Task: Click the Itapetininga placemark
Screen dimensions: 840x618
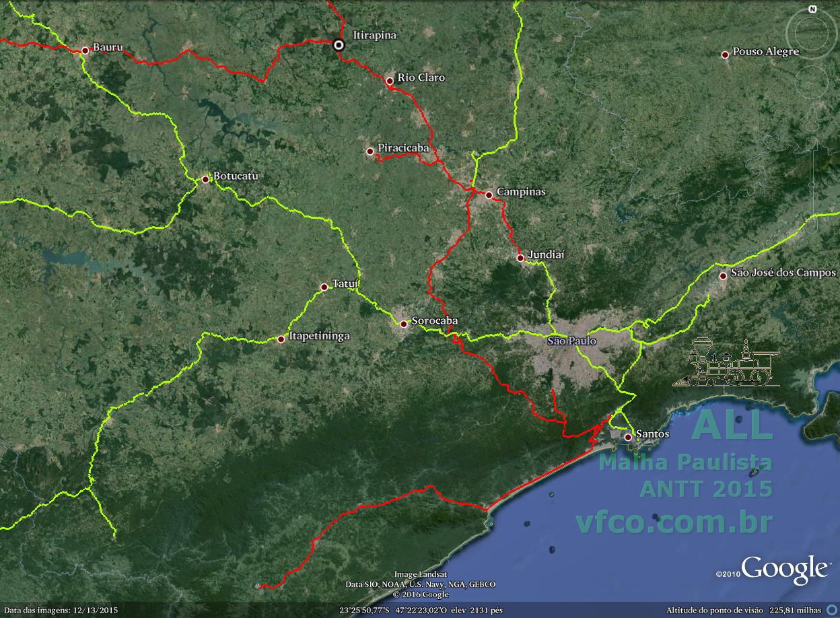Action: coord(281,339)
